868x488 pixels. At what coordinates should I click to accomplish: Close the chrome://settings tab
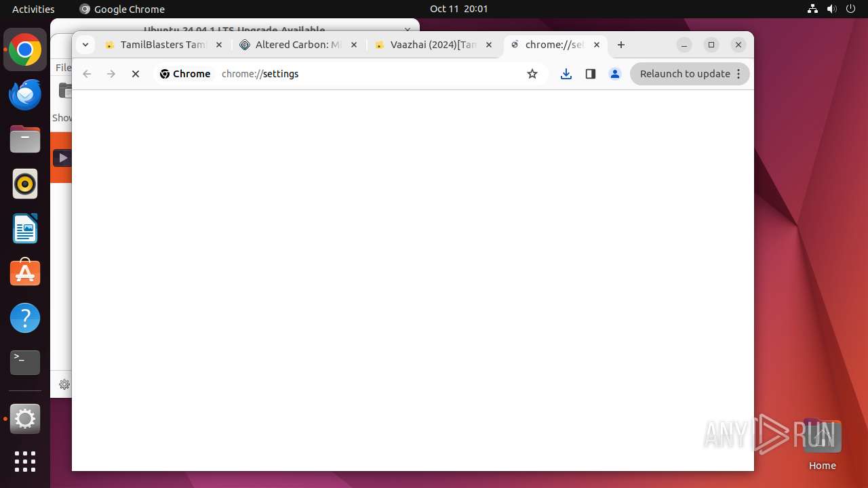597,45
